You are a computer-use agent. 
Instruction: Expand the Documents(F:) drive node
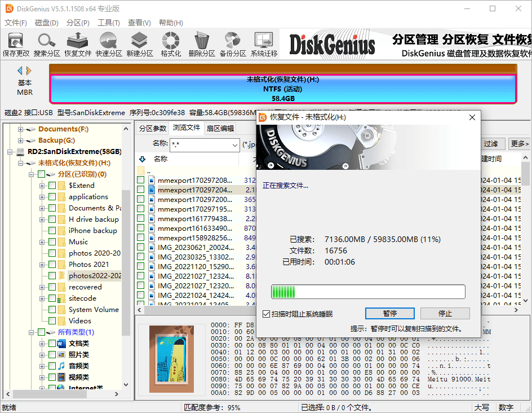click(21, 129)
